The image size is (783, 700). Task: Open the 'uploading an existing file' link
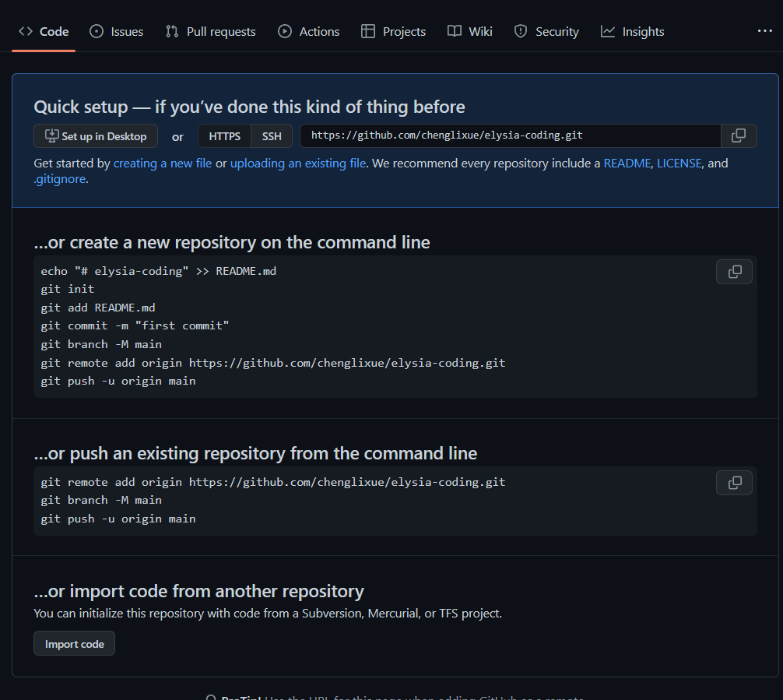298,164
